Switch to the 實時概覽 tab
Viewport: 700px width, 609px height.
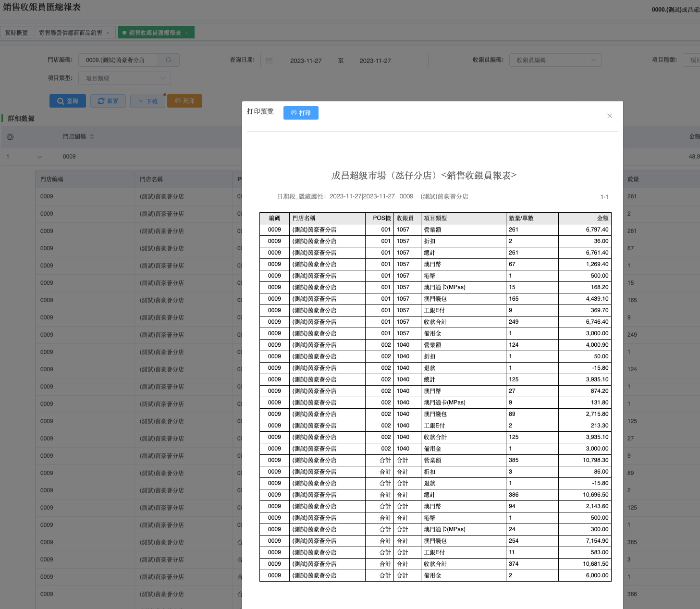point(16,33)
